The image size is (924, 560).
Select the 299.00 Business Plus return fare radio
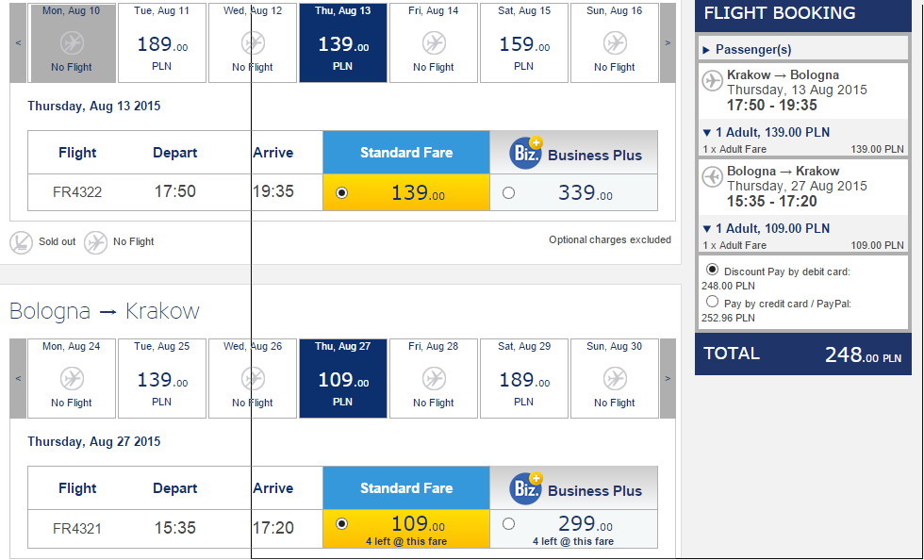[508, 523]
